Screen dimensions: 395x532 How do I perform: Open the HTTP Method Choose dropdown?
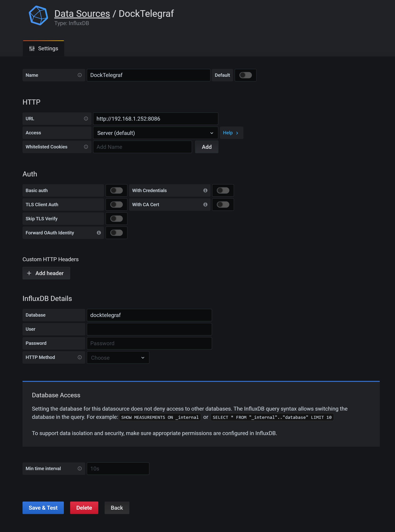click(118, 358)
